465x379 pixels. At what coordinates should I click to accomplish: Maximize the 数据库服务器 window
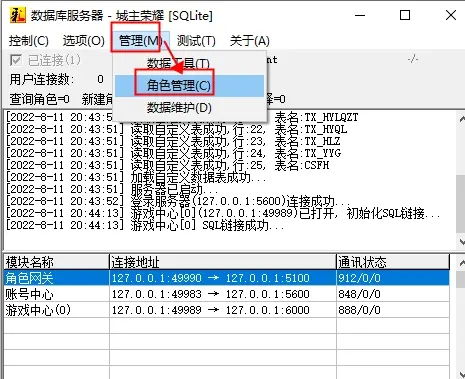click(405, 15)
